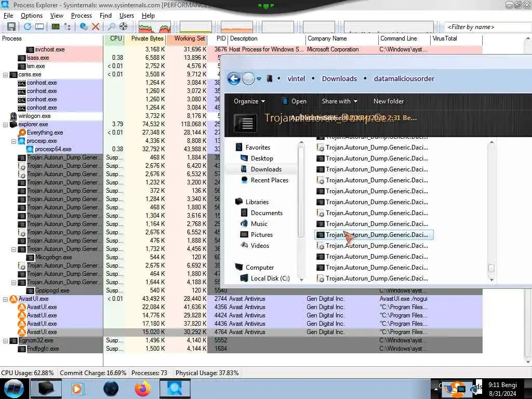
Task: Open the Options menu
Action: click(x=32, y=16)
